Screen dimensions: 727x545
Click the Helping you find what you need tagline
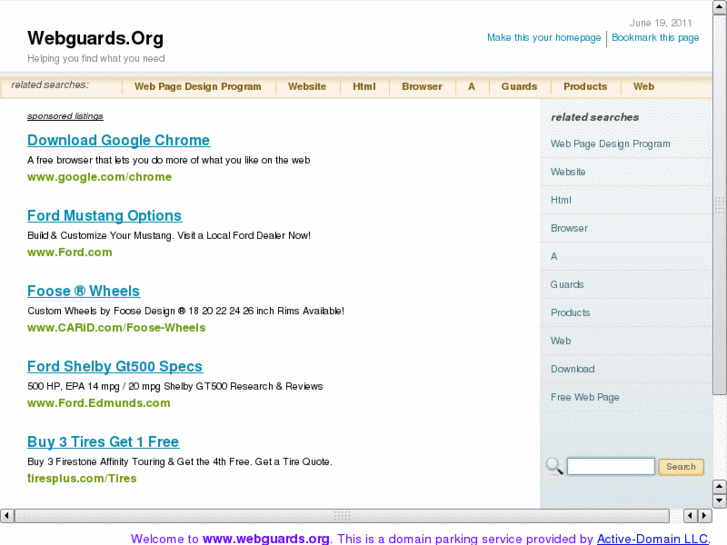tap(96, 58)
